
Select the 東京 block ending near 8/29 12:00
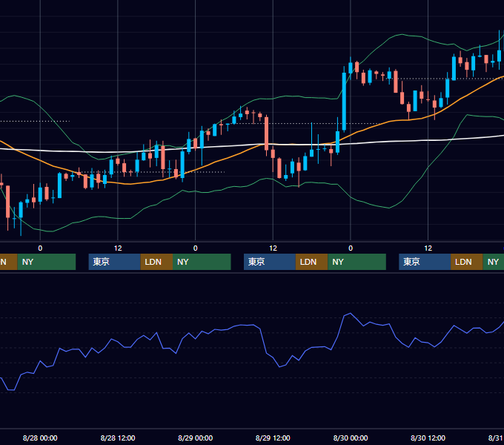click(270, 262)
